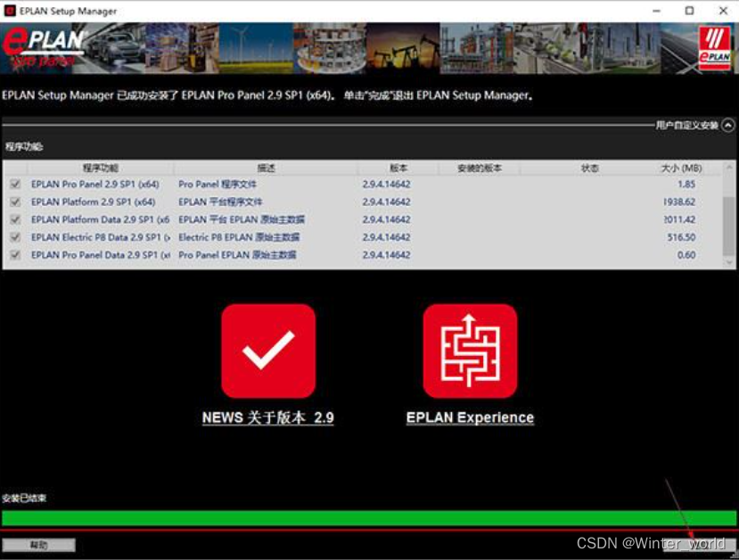Open the red NEWS checkmark icon
This screenshot has width=739, height=560.
click(268, 350)
